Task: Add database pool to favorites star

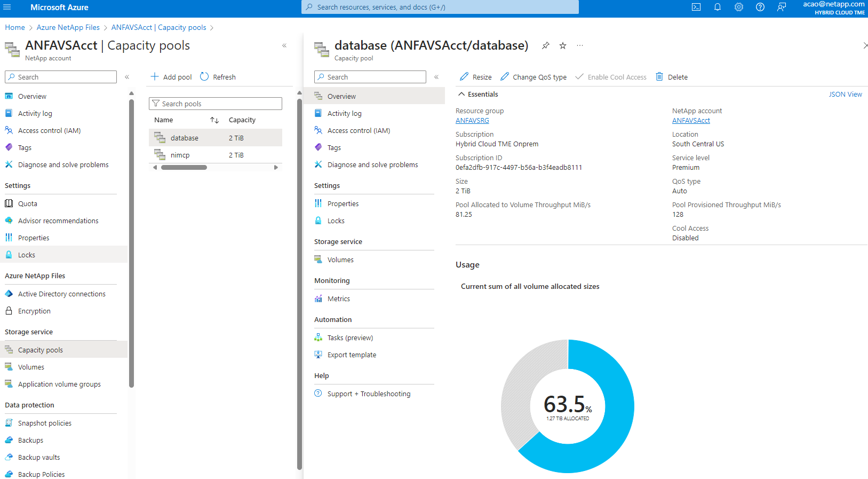Action: (563, 46)
